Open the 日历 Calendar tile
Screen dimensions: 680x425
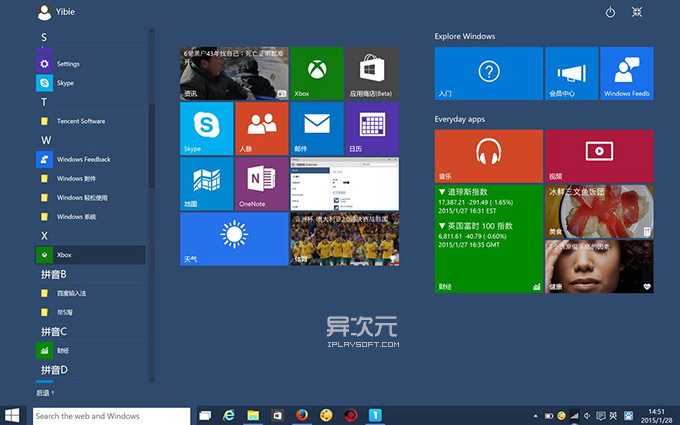(x=372, y=128)
